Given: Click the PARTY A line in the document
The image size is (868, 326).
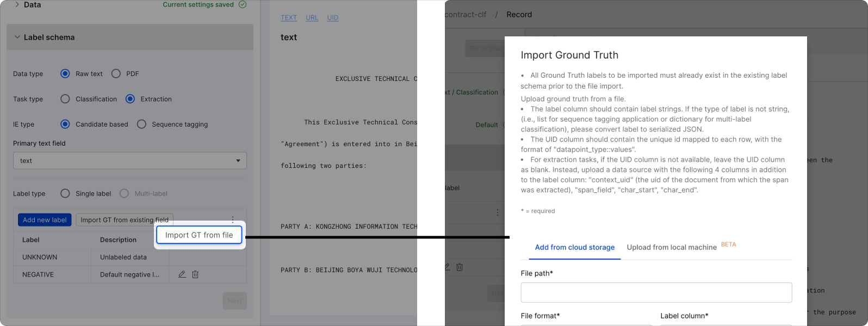Looking at the screenshot, I should [x=349, y=227].
